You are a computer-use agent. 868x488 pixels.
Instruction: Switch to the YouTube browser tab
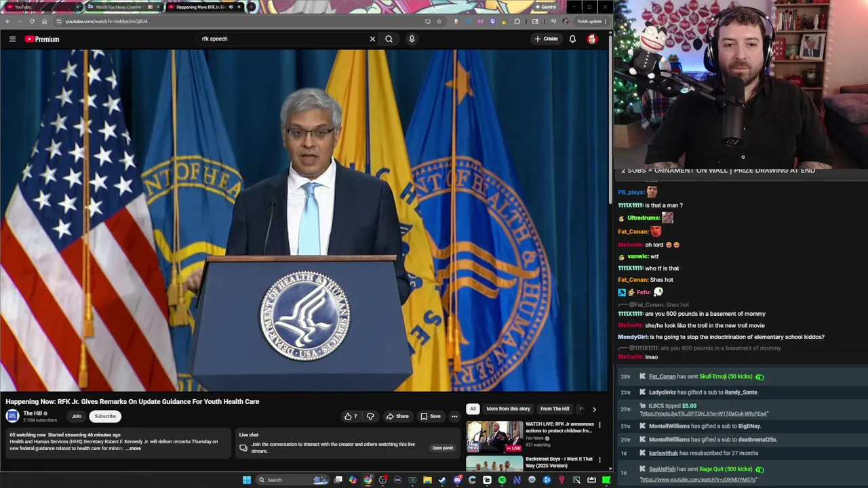41,7
